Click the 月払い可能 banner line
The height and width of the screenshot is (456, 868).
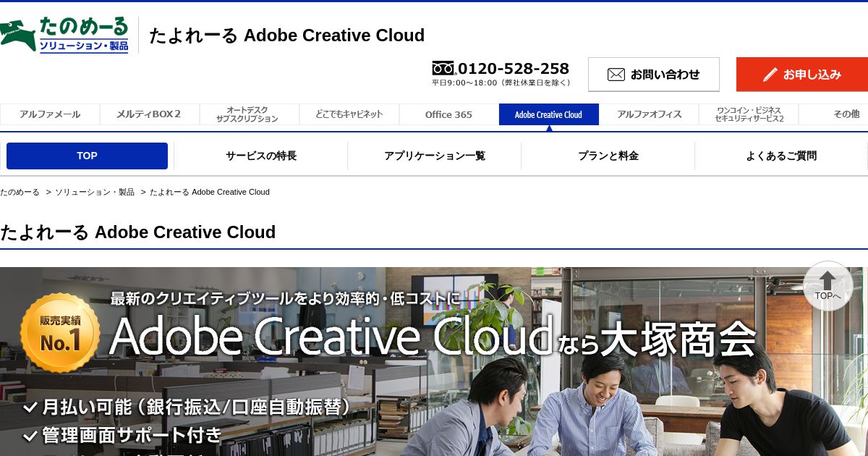coord(187,408)
